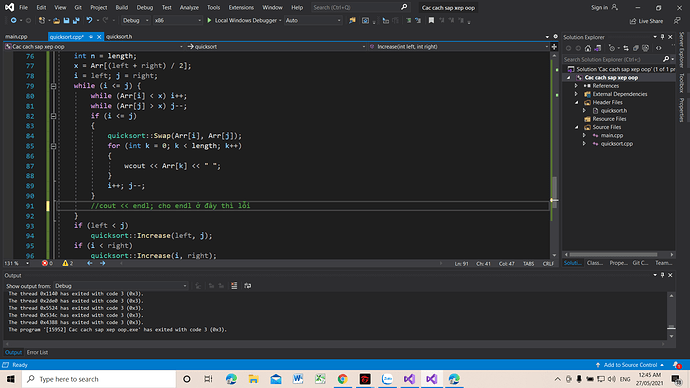Expand the References node
Screen dimensions: 690x388
(x=576, y=86)
